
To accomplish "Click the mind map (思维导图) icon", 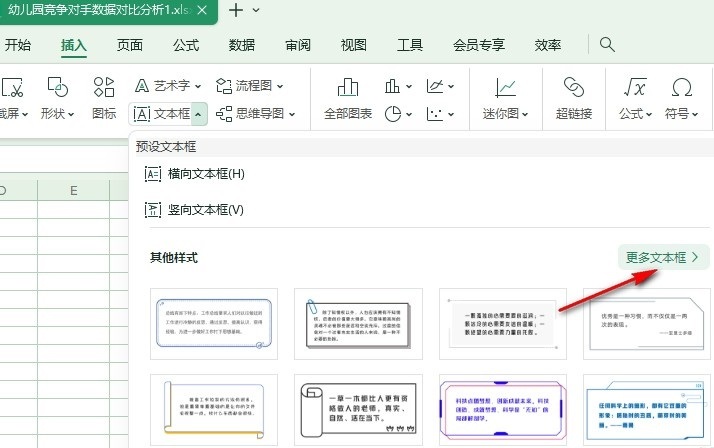I will (224, 114).
